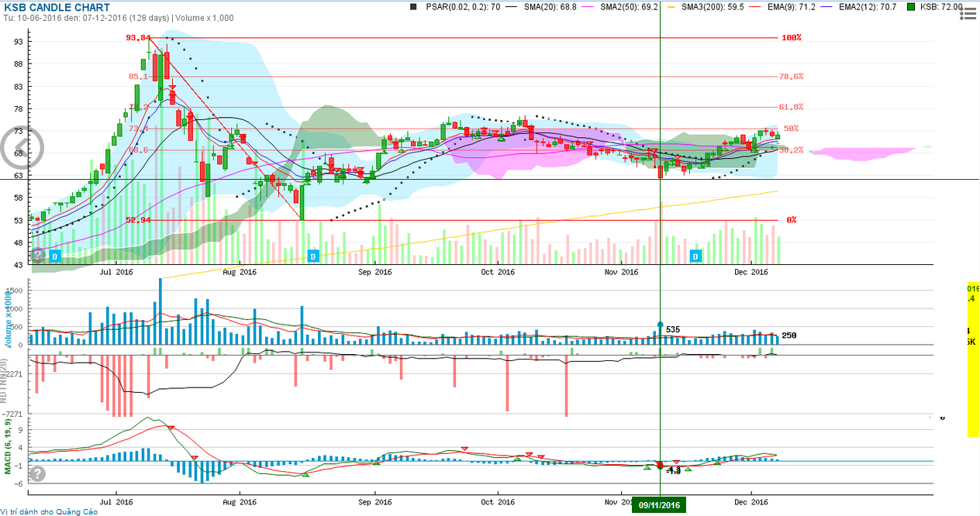Screen dimensions: 980x516
Task: Click the 100% Fibonacci level label
Action: coord(791,37)
